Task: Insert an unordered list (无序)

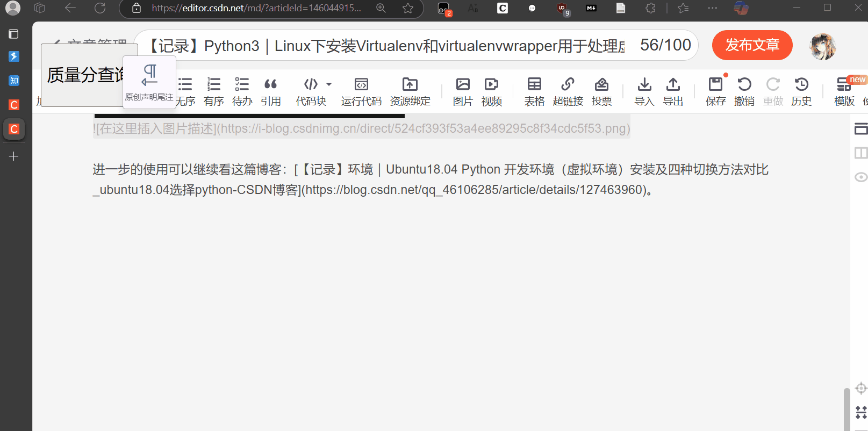Action: pos(185,92)
